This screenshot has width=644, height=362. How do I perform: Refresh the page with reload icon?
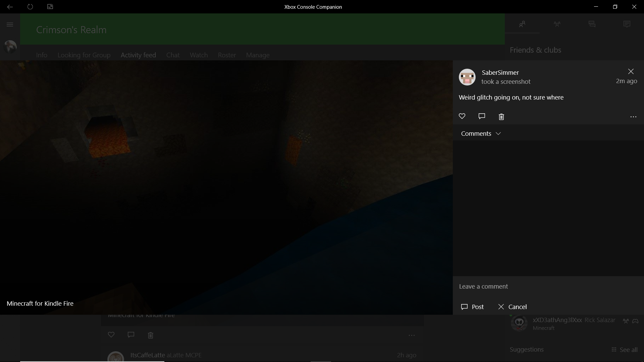click(30, 7)
